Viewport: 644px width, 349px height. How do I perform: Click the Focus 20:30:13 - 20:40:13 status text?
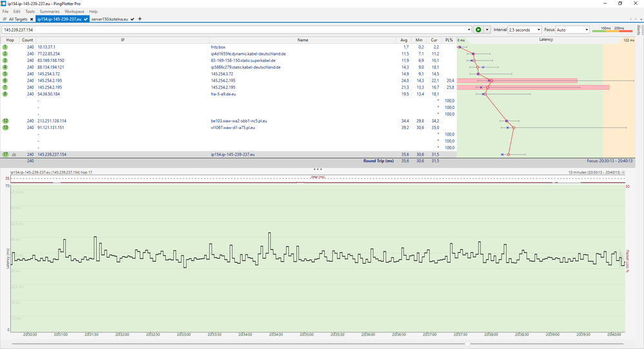coord(609,161)
